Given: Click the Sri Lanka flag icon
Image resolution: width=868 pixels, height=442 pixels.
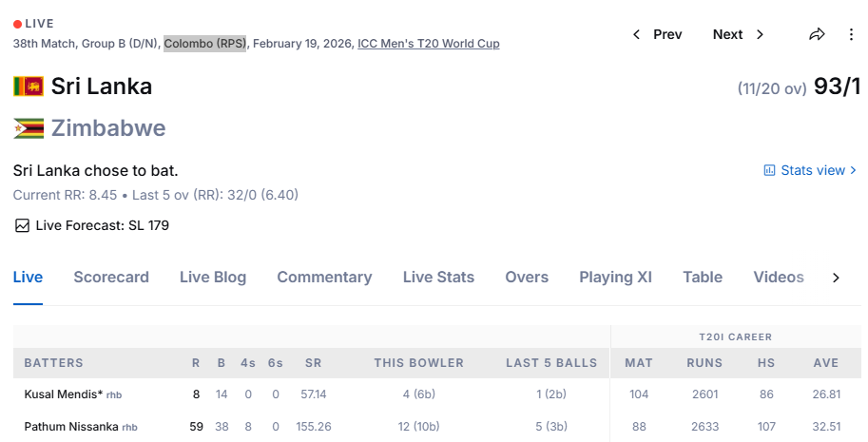Looking at the screenshot, I should coord(29,86).
